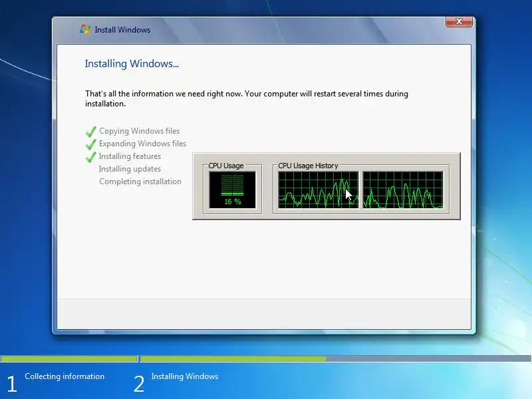Click the Installing Windows progress bar
Image resolution: width=532 pixels, height=399 pixels.
pos(336,358)
